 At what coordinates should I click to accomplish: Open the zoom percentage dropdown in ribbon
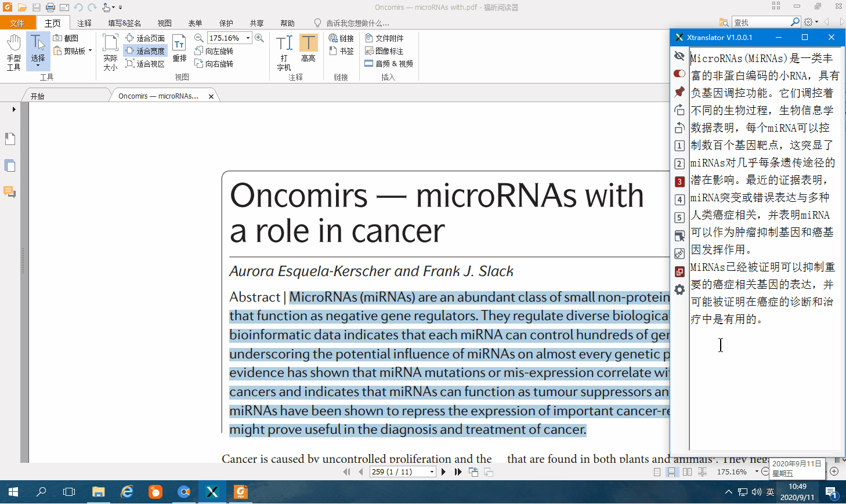(x=248, y=38)
